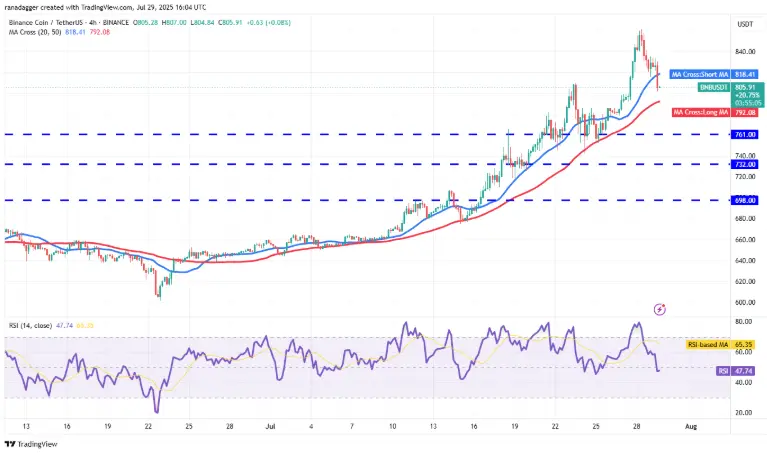The height and width of the screenshot is (453, 767).
Task: Click the BNBUSDT price label
Action: (x=714, y=87)
